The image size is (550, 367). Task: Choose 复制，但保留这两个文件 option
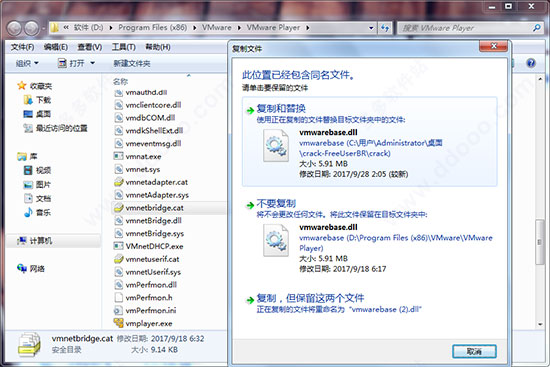click(369, 303)
